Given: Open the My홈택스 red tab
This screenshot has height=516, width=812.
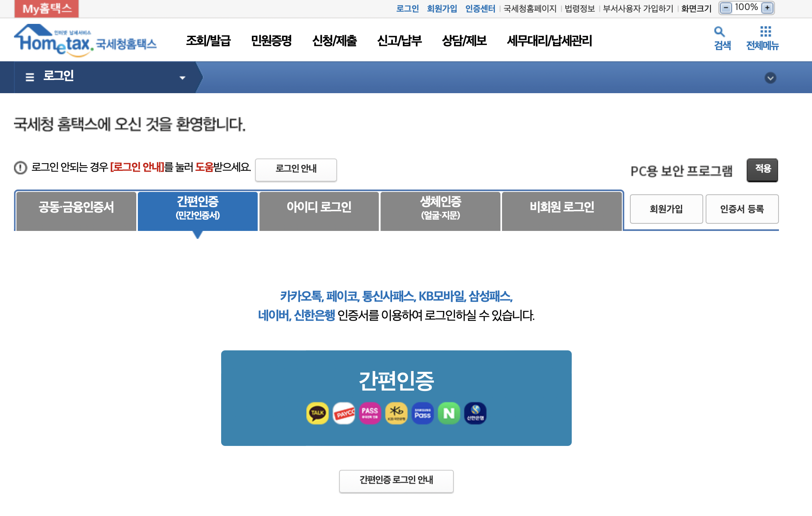Looking at the screenshot, I should tap(47, 8).
